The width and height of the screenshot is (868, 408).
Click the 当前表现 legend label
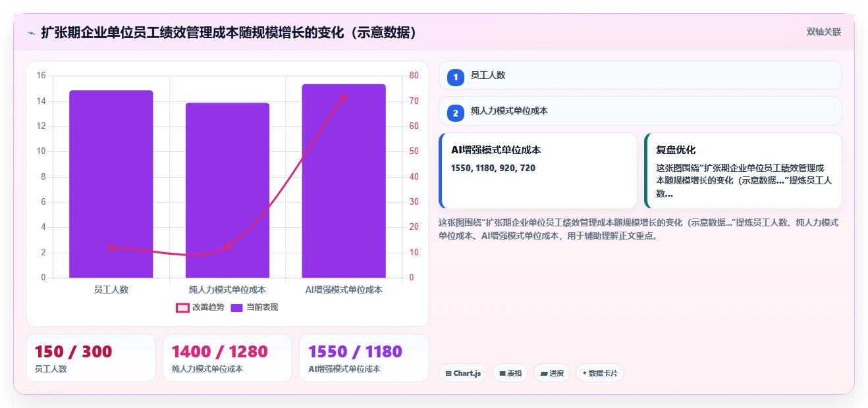coord(262,307)
